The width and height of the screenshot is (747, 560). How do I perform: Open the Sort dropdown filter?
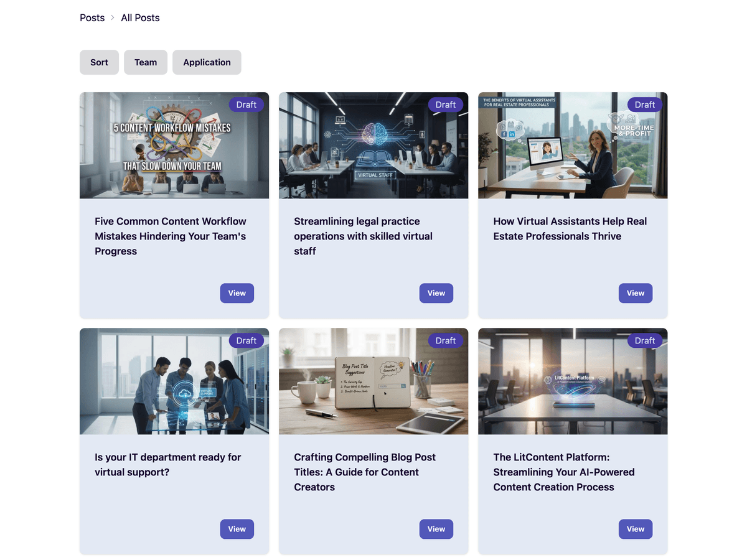point(99,62)
